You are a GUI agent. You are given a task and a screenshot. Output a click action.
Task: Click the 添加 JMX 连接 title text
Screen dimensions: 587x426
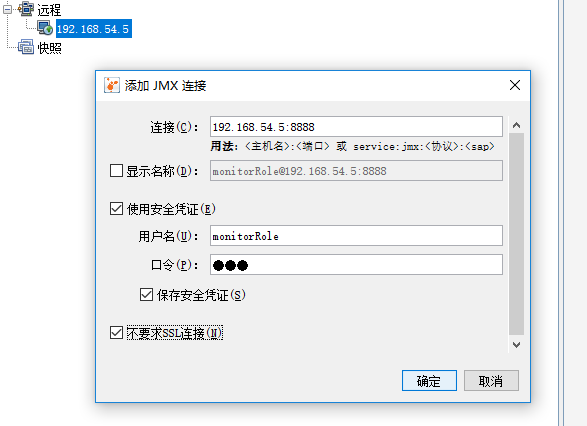point(165,86)
